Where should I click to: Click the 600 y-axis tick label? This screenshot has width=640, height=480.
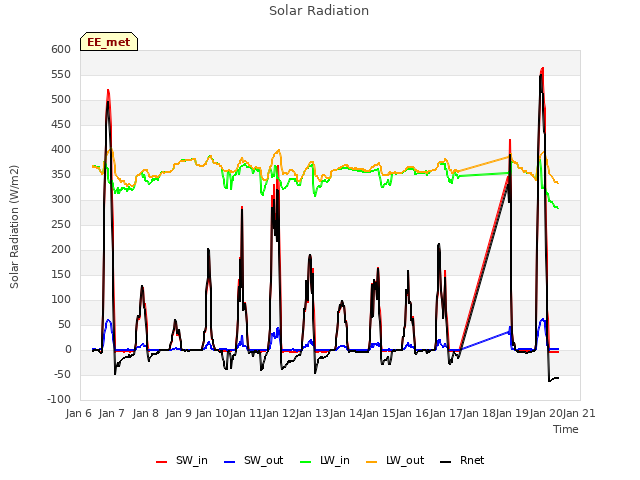click(61, 49)
